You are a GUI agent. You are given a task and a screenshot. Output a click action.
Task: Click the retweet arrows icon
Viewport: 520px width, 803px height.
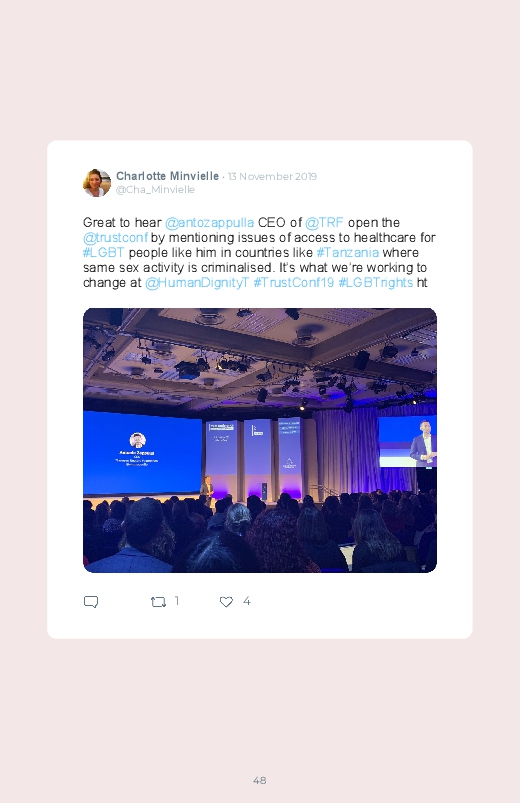tap(158, 602)
